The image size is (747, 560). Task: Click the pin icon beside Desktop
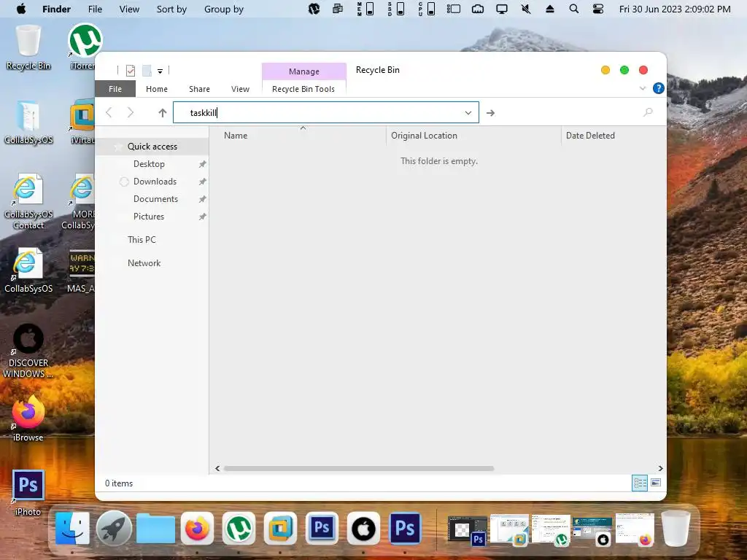click(x=203, y=164)
